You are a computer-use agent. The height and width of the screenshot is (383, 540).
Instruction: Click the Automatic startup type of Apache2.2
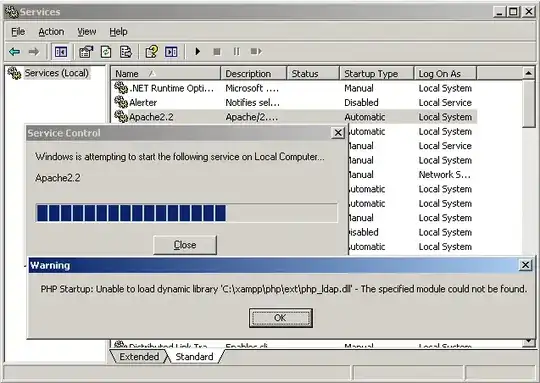[365, 117]
